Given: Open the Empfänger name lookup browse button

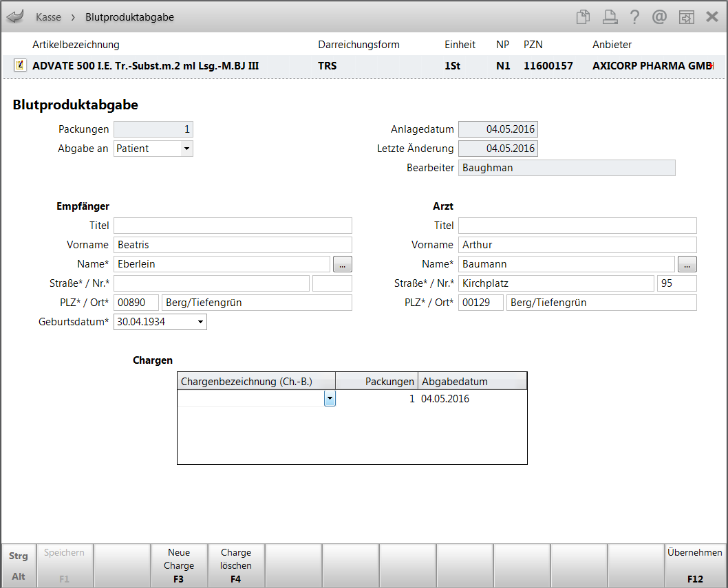Looking at the screenshot, I should click(x=343, y=264).
